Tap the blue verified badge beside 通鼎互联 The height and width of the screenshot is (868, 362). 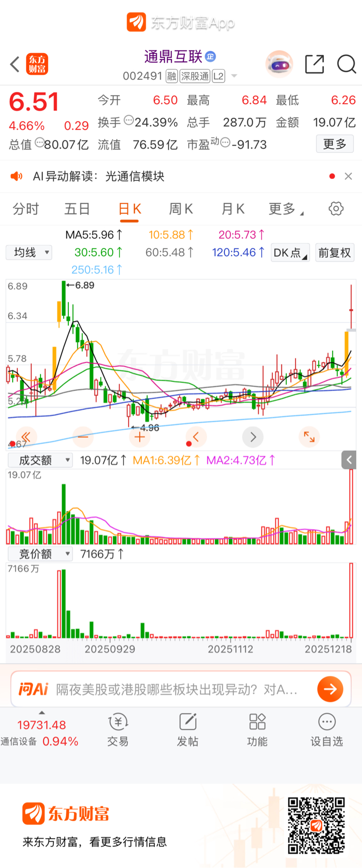click(x=210, y=57)
